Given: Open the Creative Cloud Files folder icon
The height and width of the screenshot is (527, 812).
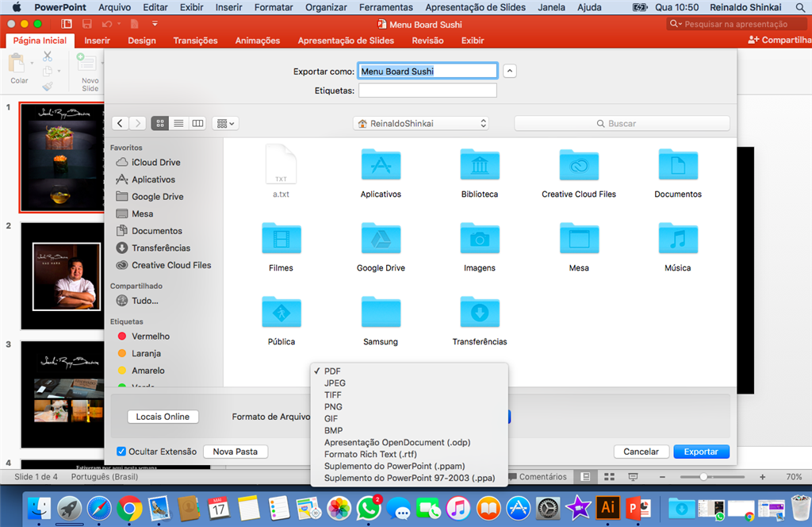Looking at the screenshot, I should pos(579,165).
